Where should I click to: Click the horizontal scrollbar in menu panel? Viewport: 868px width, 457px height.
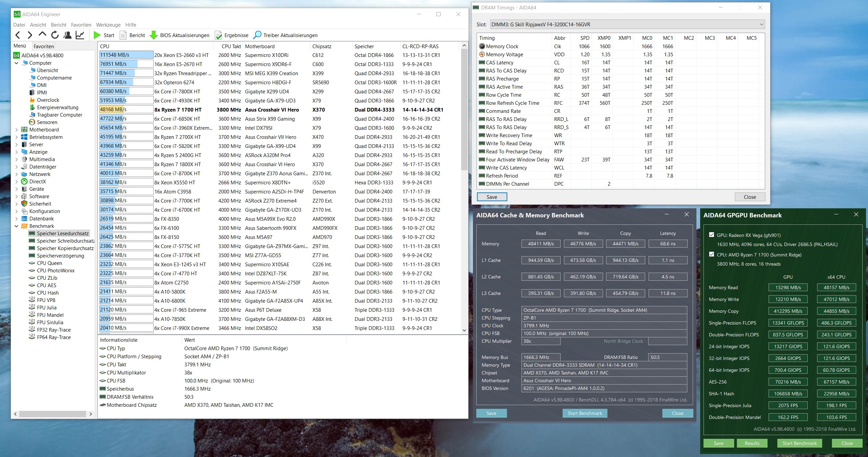(x=52, y=414)
